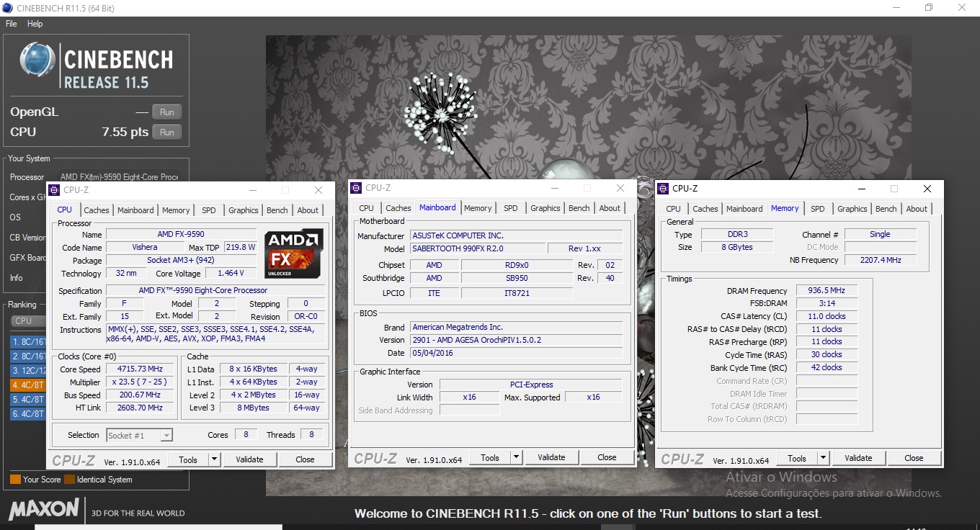980x530 pixels.
Task: Open About tab in Memory window
Action: [x=917, y=209]
